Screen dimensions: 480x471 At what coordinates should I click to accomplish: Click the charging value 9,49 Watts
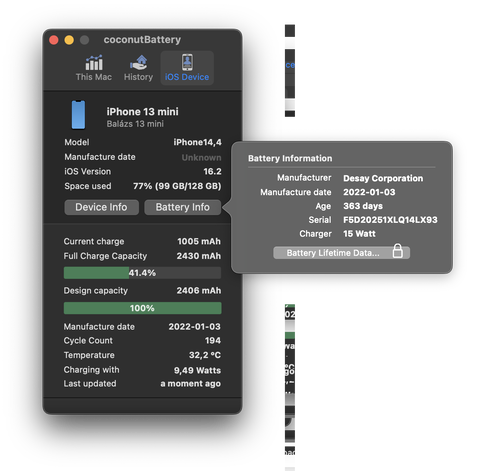(197, 370)
